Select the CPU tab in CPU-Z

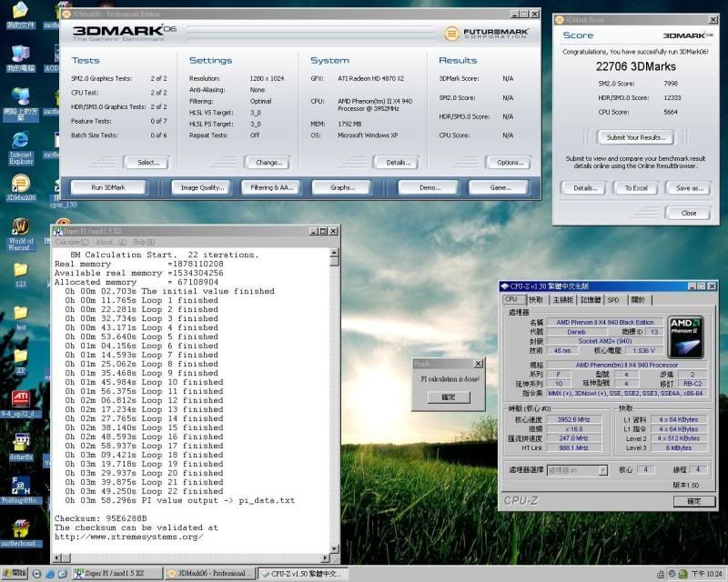[513, 299]
